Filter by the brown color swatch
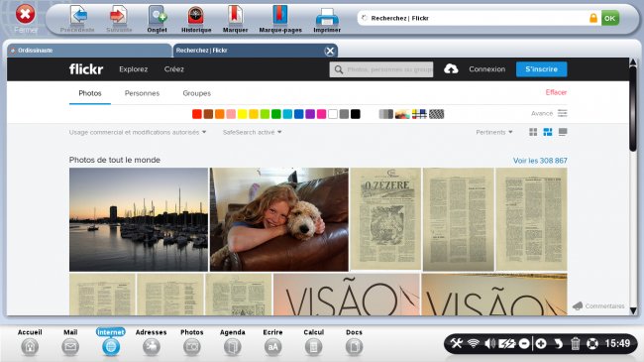The image size is (644, 362). [208, 114]
